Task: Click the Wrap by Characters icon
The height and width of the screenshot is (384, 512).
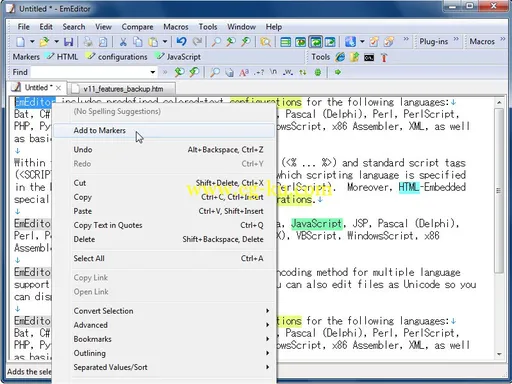Action: (x=300, y=42)
